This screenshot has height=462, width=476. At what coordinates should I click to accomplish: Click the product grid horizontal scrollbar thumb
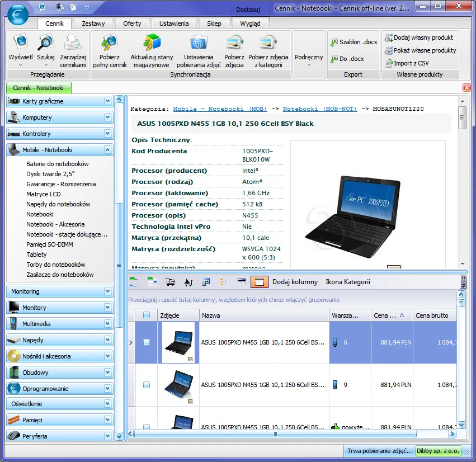275,434
